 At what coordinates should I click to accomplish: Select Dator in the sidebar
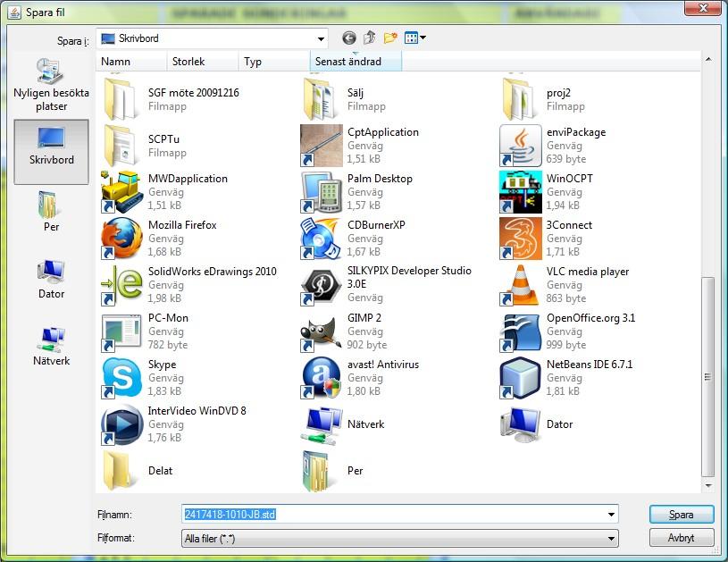pyautogui.click(x=51, y=279)
